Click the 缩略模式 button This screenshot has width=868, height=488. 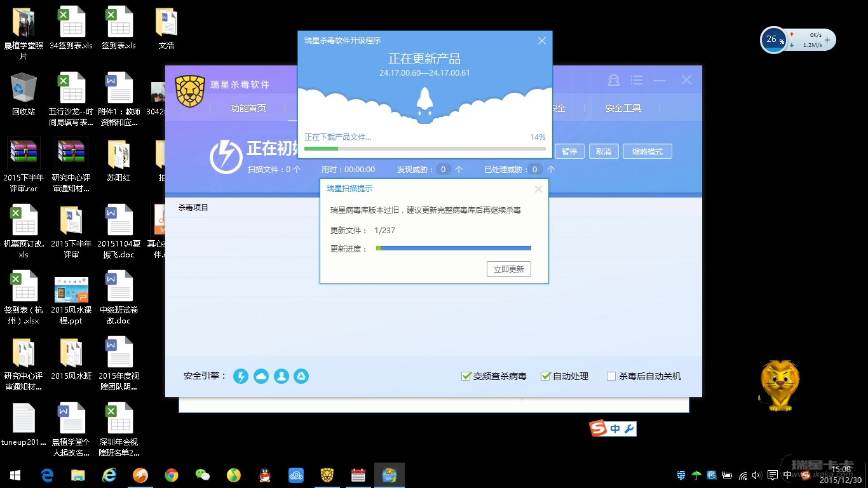coord(648,152)
